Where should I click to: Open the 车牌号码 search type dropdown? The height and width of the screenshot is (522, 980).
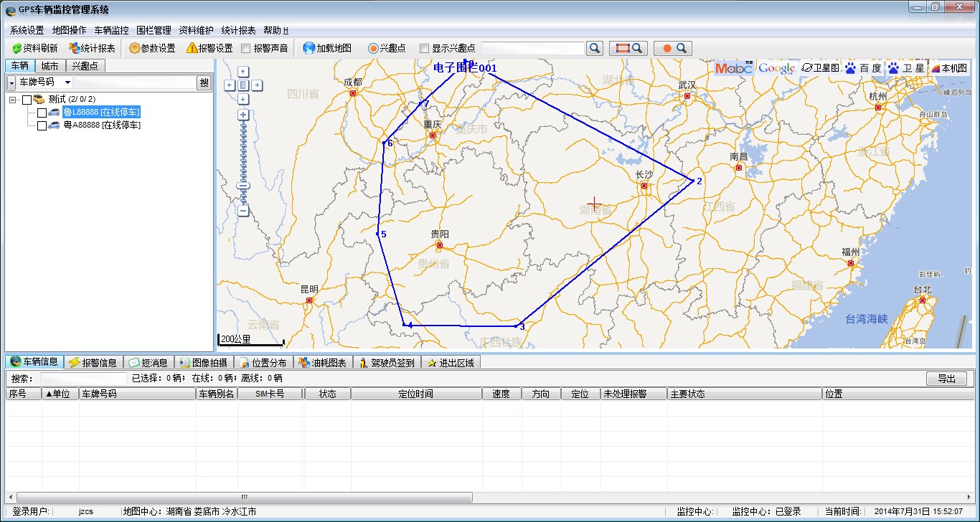[67, 82]
